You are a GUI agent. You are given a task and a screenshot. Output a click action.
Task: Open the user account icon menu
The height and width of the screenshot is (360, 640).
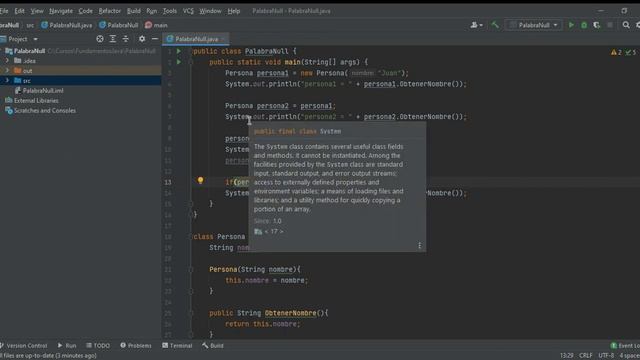coord(476,25)
